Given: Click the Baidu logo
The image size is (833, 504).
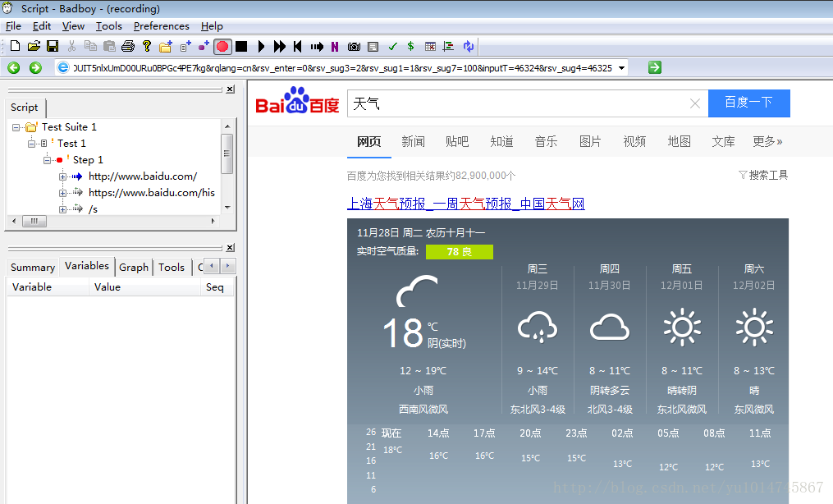Looking at the screenshot, I should (297, 101).
